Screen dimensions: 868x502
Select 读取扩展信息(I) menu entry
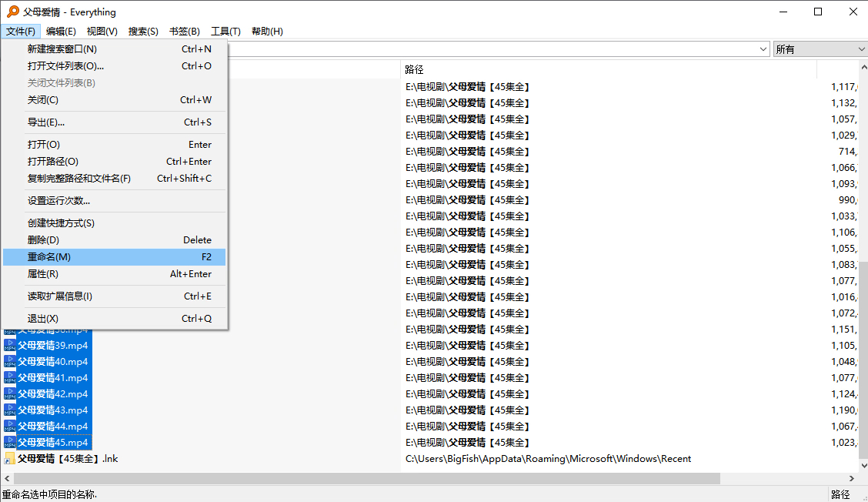point(114,296)
